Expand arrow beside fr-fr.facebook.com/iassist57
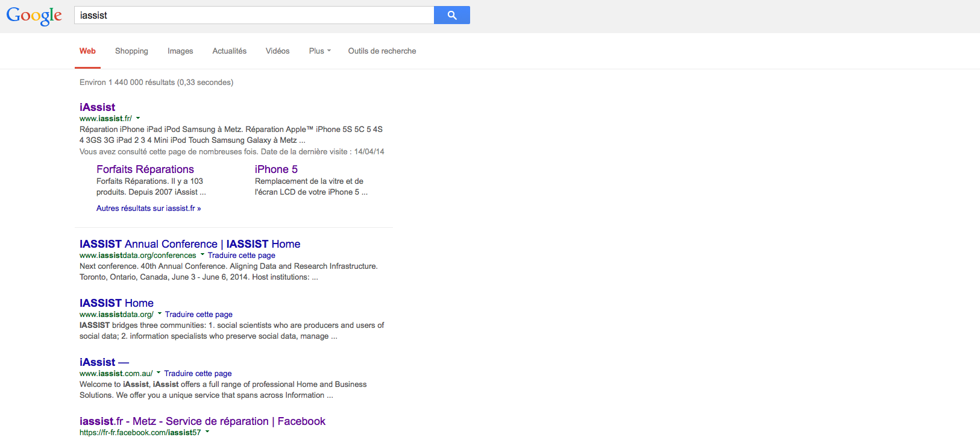Viewport: 980px width, 440px height. [207, 432]
